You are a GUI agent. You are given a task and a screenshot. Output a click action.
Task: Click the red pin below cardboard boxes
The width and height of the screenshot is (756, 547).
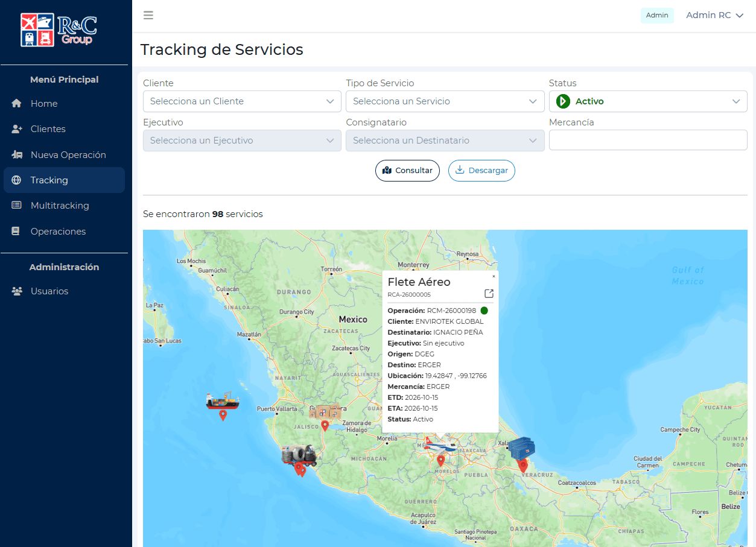pyautogui.click(x=325, y=426)
